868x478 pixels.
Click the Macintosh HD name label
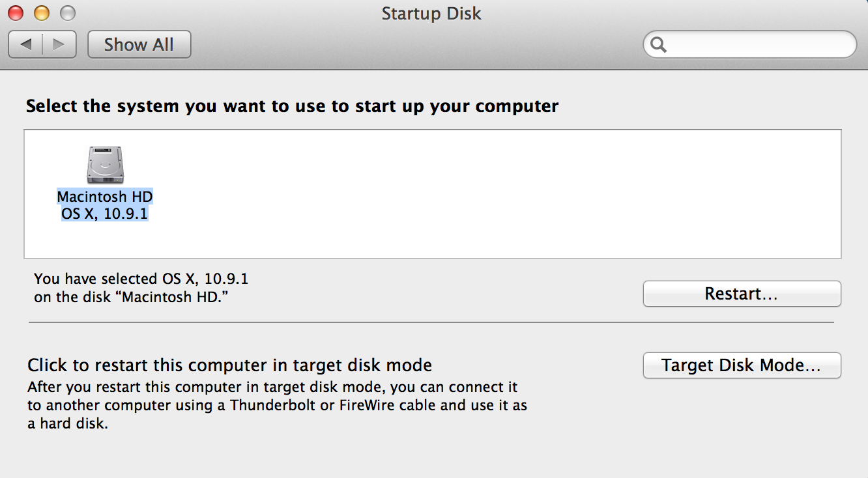coord(105,196)
